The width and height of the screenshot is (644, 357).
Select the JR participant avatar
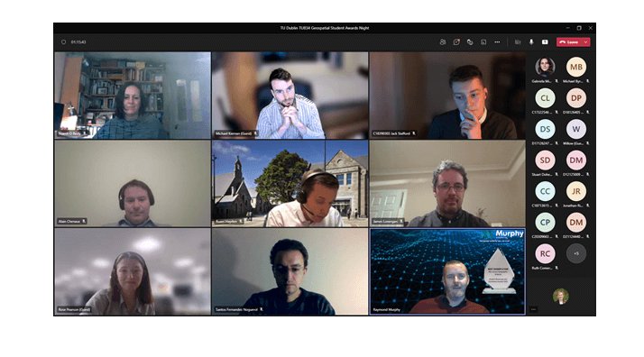point(575,191)
